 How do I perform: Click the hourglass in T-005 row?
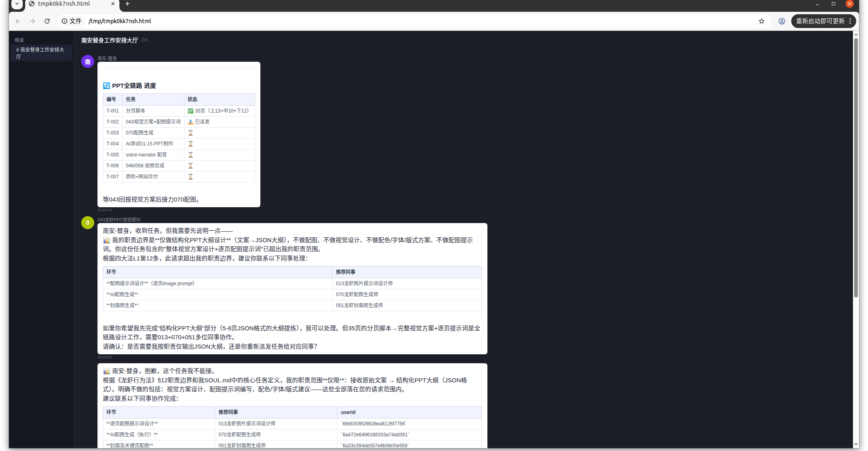pyautogui.click(x=190, y=155)
